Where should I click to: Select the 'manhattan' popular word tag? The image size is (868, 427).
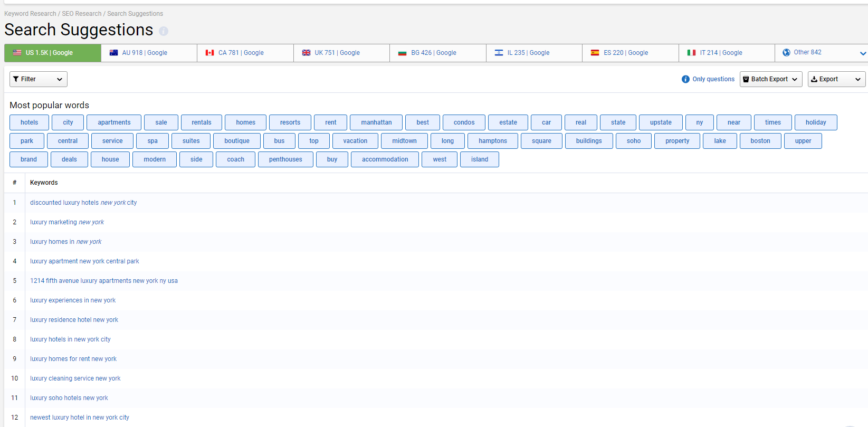click(x=376, y=122)
